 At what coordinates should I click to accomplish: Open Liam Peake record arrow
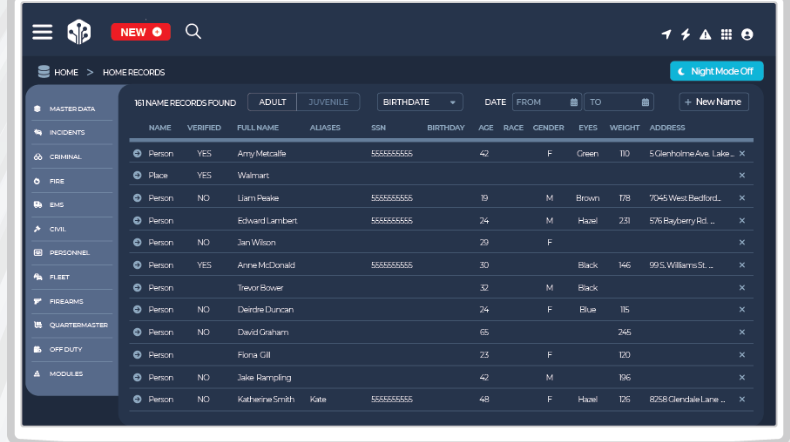[137, 198]
